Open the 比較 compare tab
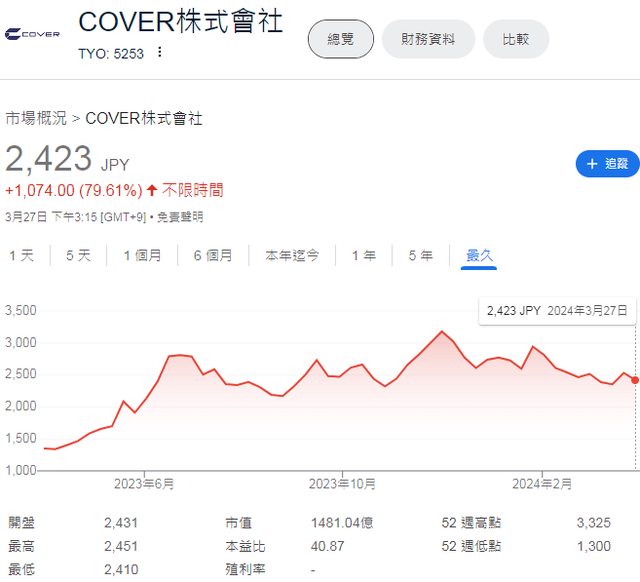 point(516,39)
